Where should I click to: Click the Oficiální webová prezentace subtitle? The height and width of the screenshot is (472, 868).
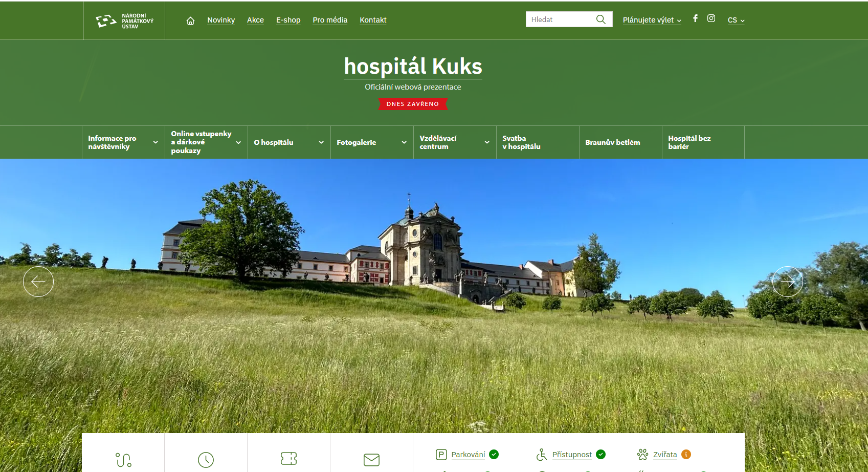[x=413, y=87]
